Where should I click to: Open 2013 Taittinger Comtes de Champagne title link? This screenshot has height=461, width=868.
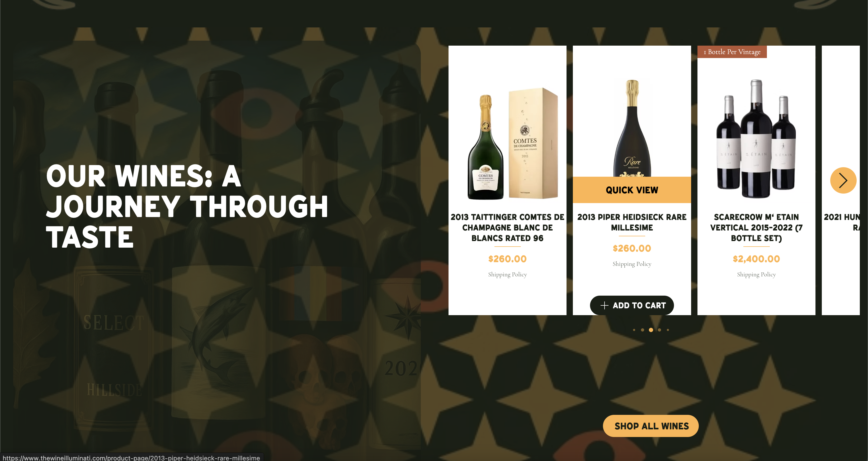(x=507, y=228)
